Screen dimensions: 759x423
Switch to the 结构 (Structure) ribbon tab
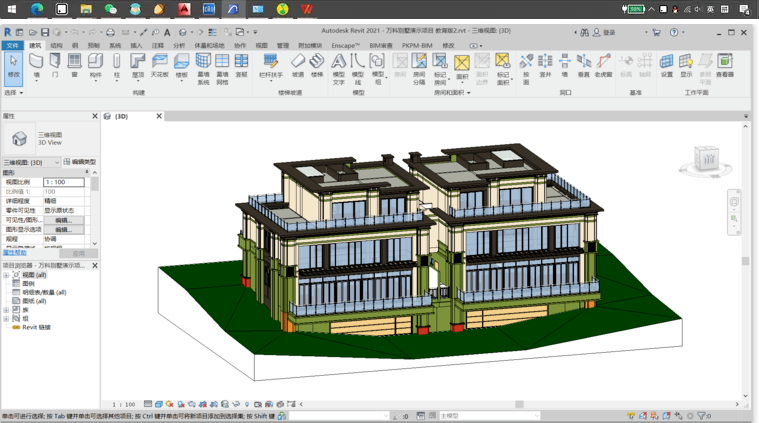point(56,45)
